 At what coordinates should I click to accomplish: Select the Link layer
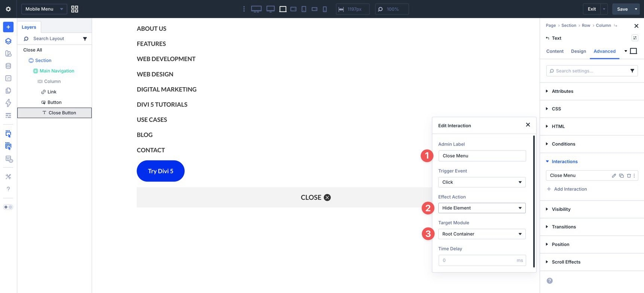52,92
